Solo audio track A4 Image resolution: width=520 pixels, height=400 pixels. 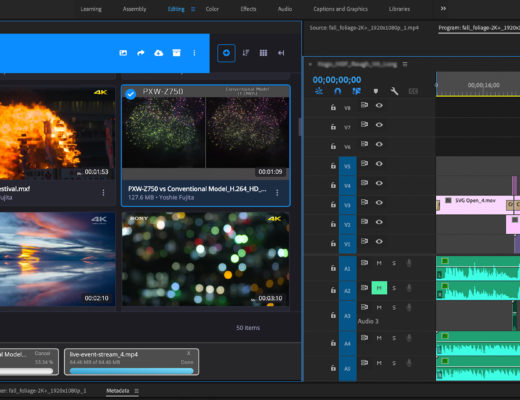[394, 338]
